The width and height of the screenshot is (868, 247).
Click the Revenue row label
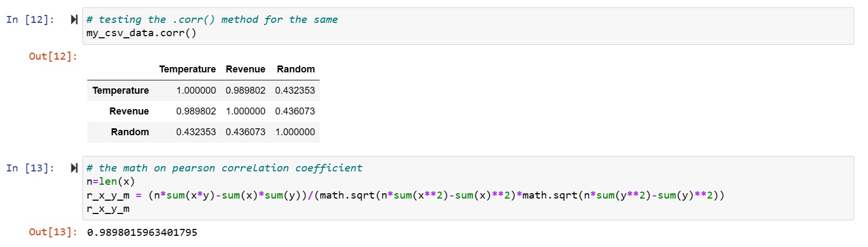(x=129, y=111)
